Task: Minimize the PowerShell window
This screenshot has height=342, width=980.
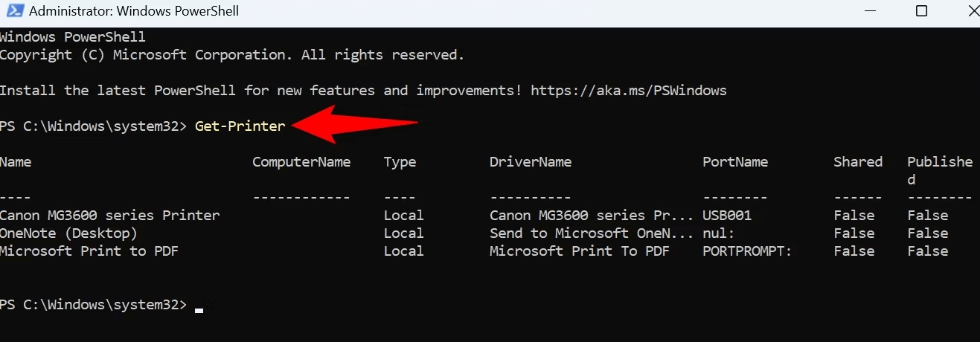Action: coord(870,11)
